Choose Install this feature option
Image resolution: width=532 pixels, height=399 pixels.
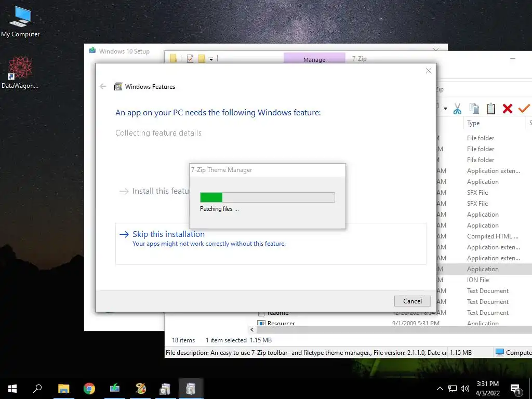154,191
